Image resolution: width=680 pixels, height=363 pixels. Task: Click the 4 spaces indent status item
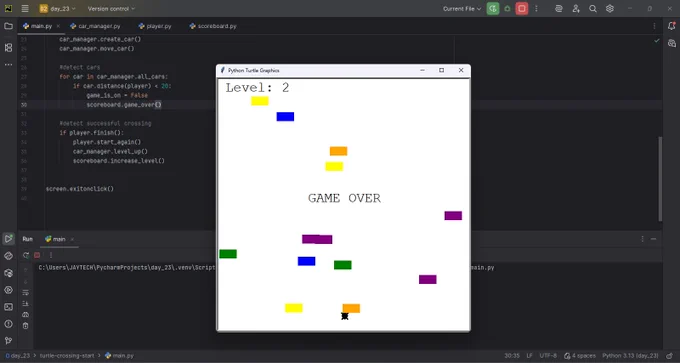pos(580,356)
